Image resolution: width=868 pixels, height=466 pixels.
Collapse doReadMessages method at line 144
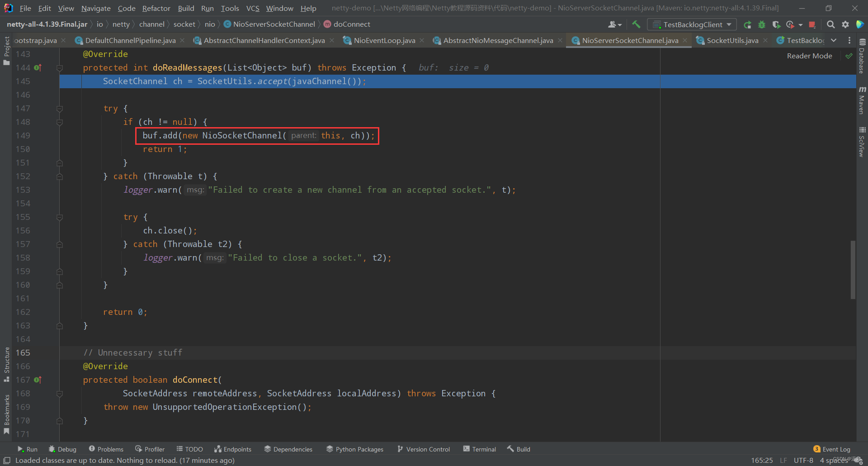[x=59, y=68]
